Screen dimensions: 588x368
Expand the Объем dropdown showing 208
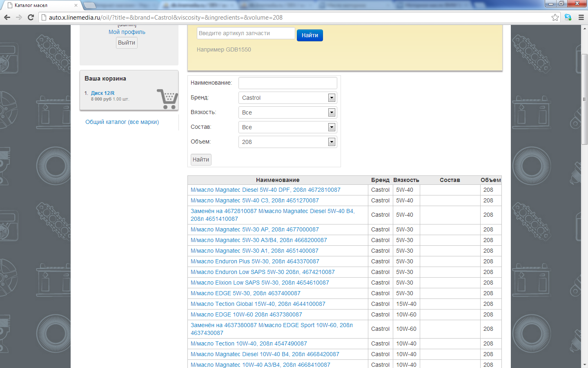point(332,142)
